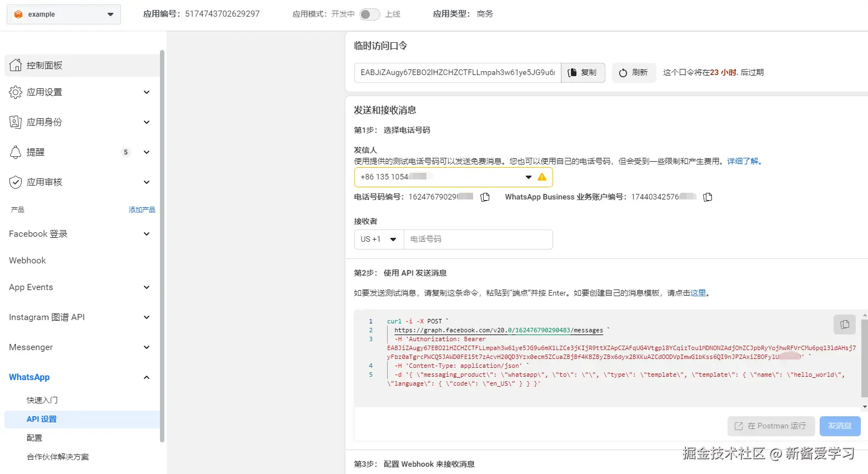Viewport: 868px width, 474px height.
Task: Open 控制面板 in the sidebar
Action: tap(82, 65)
